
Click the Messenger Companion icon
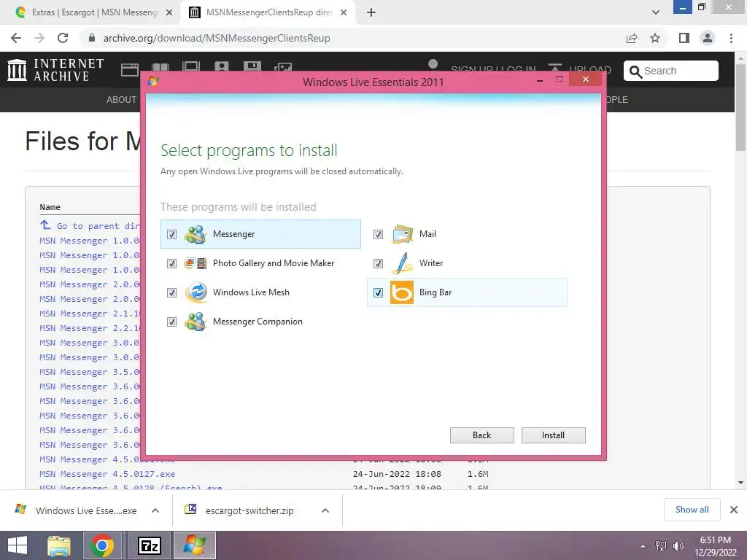pyautogui.click(x=196, y=322)
